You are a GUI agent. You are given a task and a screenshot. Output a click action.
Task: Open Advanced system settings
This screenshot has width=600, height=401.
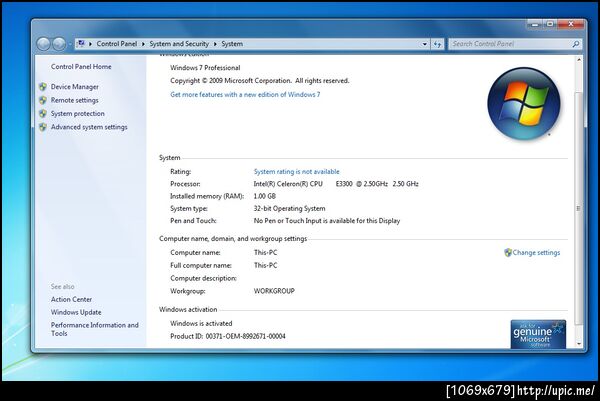coord(89,127)
